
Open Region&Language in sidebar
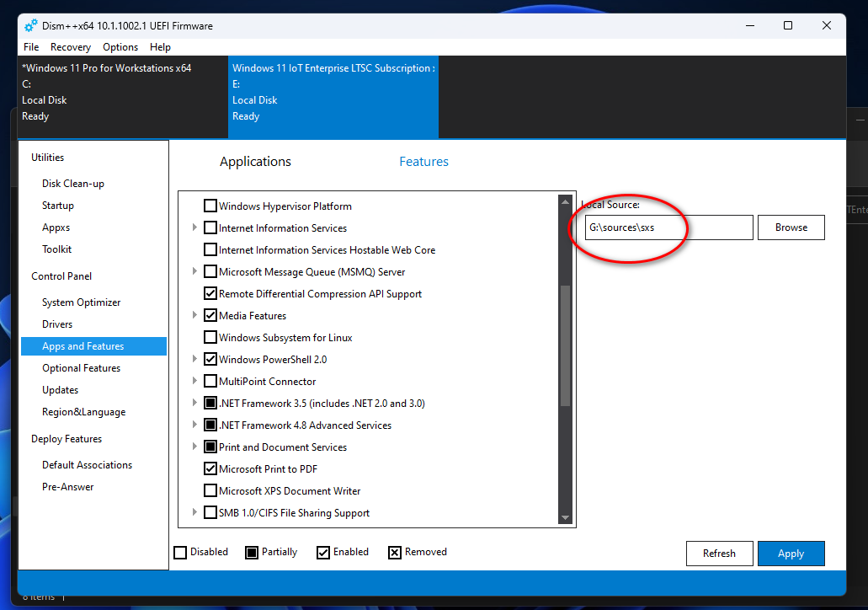pyautogui.click(x=83, y=412)
